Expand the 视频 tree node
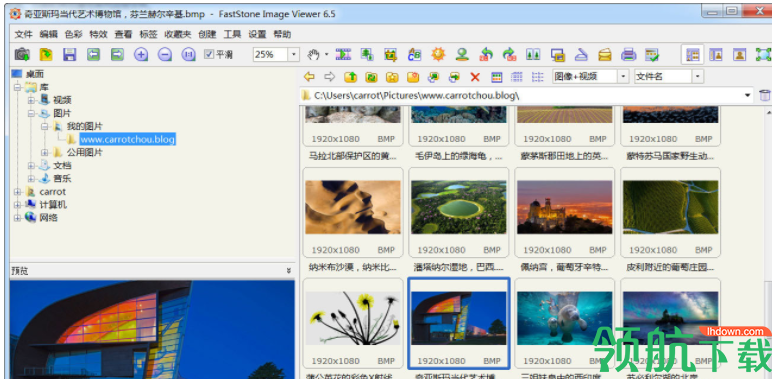The image size is (772, 379). coord(31,100)
